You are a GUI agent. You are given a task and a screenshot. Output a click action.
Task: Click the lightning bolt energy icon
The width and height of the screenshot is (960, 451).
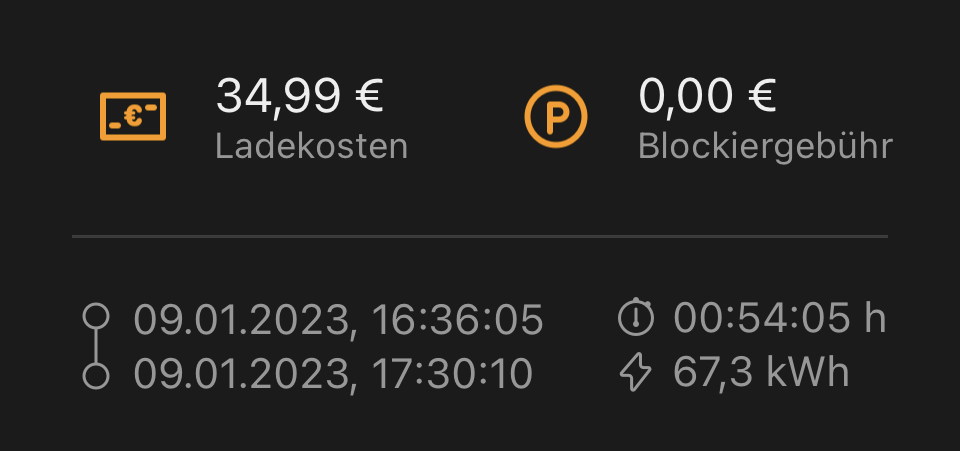coord(636,373)
